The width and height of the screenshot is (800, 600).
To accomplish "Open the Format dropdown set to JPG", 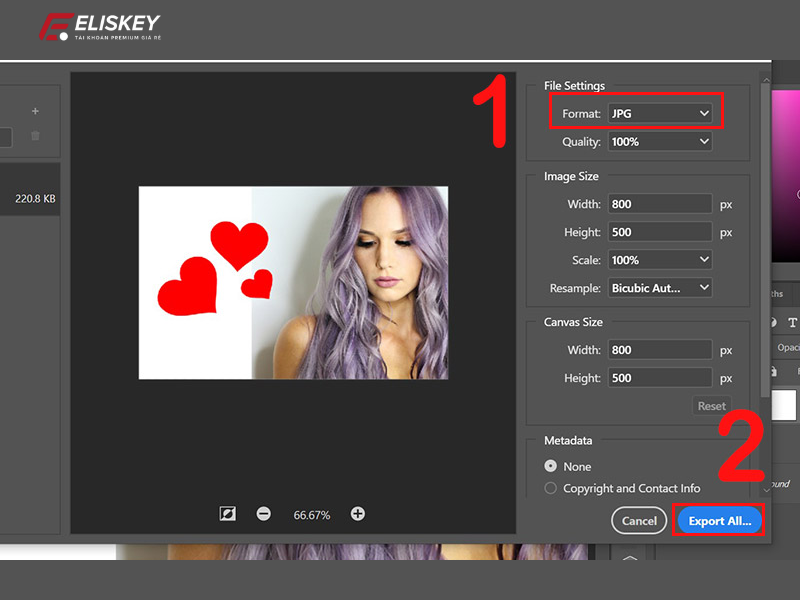I will pyautogui.click(x=660, y=112).
